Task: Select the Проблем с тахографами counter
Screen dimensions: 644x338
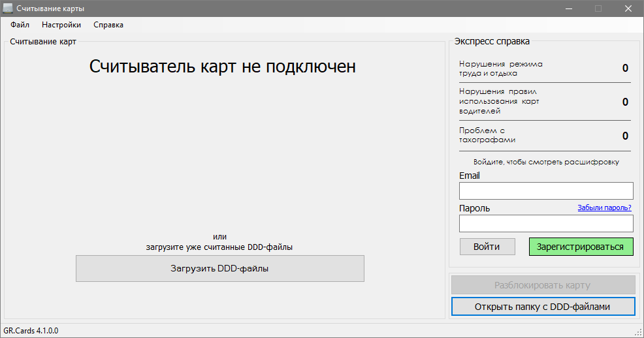Action: tap(625, 136)
